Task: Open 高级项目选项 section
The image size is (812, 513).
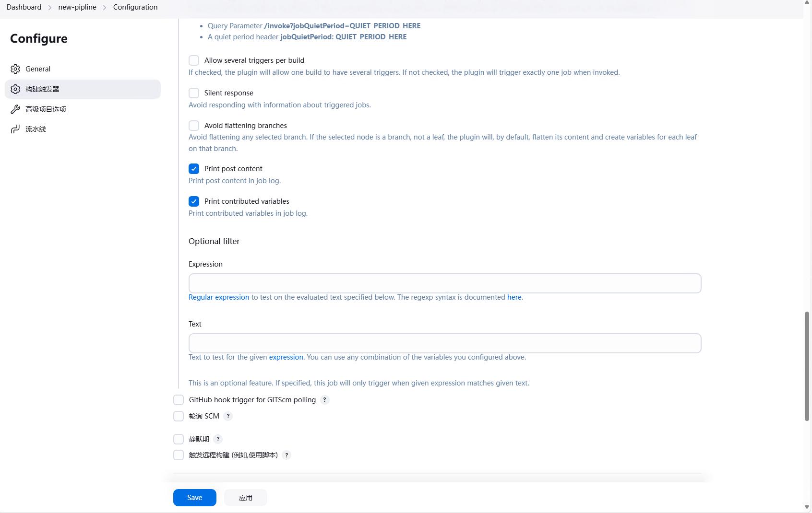Action: click(83, 109)
